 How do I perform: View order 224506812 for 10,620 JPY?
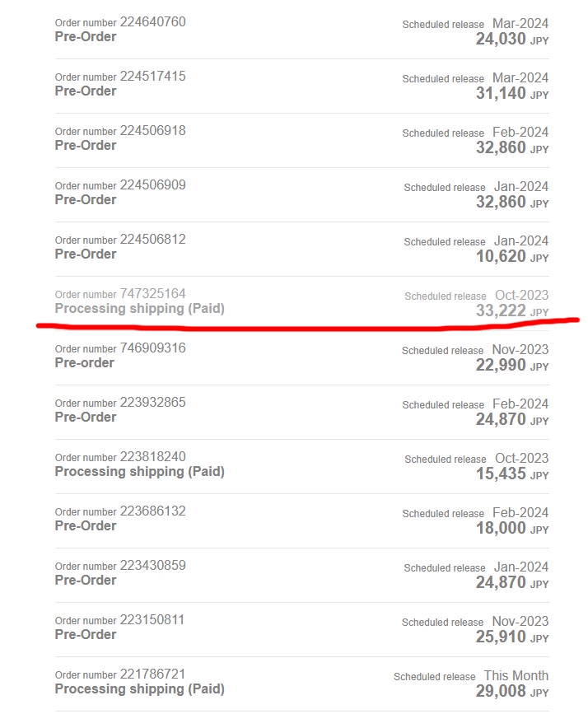point(302,249)
